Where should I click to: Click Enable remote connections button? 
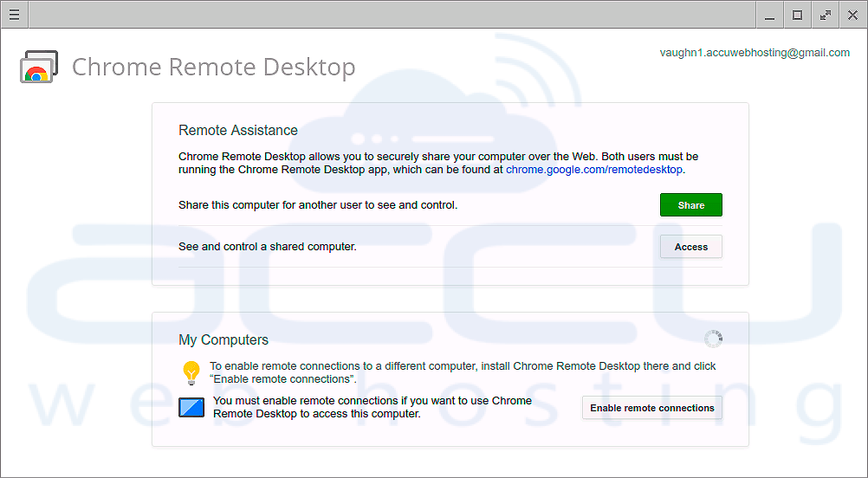tap(652, 408)
